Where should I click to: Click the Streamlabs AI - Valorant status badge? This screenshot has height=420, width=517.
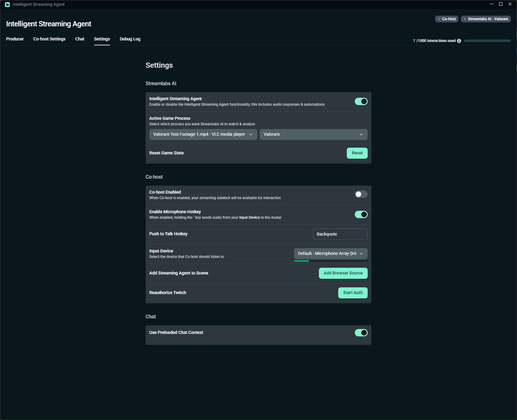[x=485, y=19]
